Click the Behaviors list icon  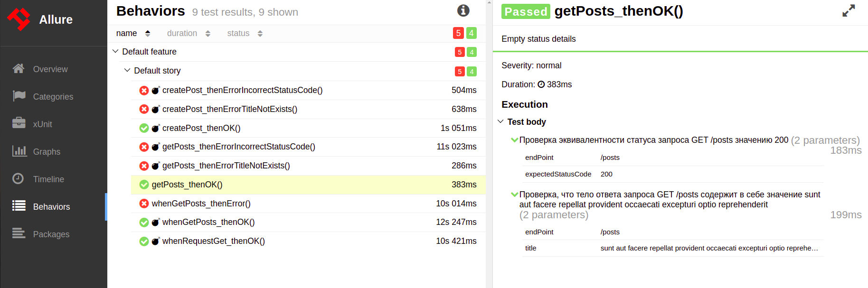click(x=19, y=206)
